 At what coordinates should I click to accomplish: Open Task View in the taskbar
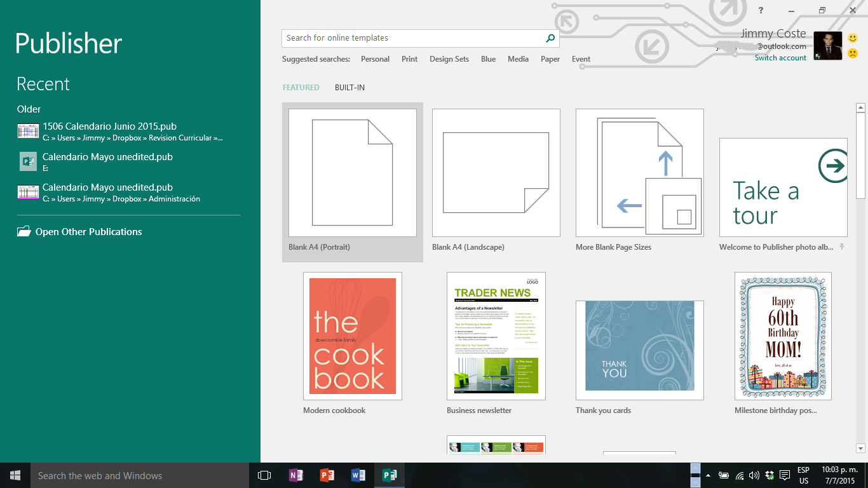coord(264,475)
